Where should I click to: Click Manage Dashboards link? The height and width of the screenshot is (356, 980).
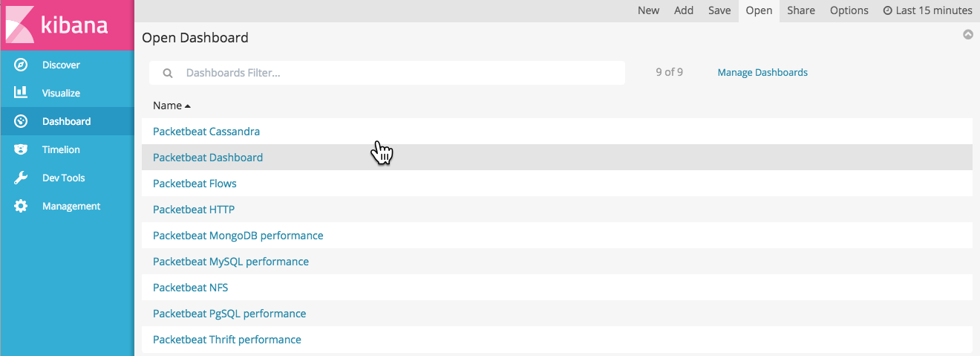click(762, 72)
